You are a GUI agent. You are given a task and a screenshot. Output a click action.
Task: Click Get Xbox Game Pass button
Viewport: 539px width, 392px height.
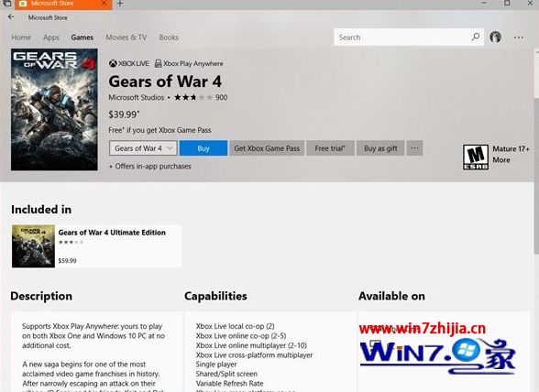pyautogui.click(x=267, y=148)
